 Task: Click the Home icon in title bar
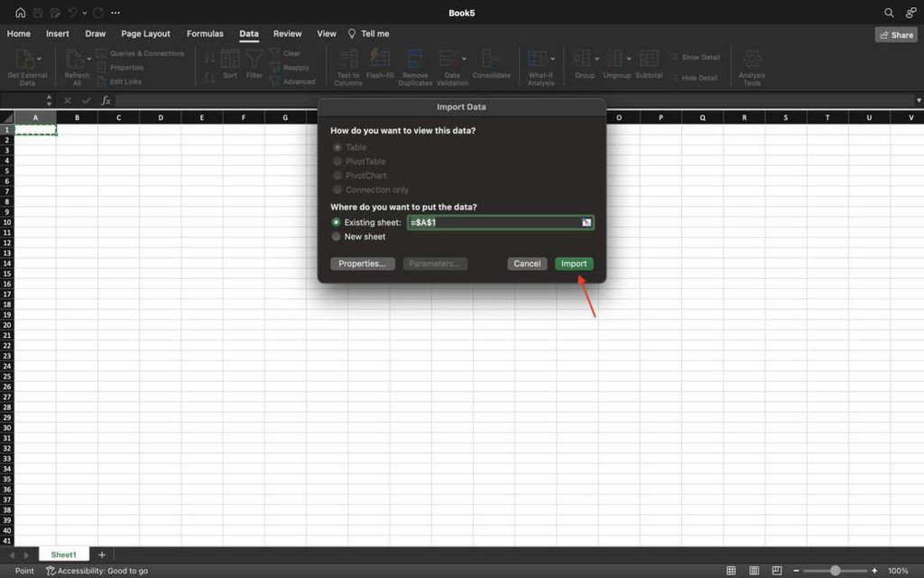(20, 13)
